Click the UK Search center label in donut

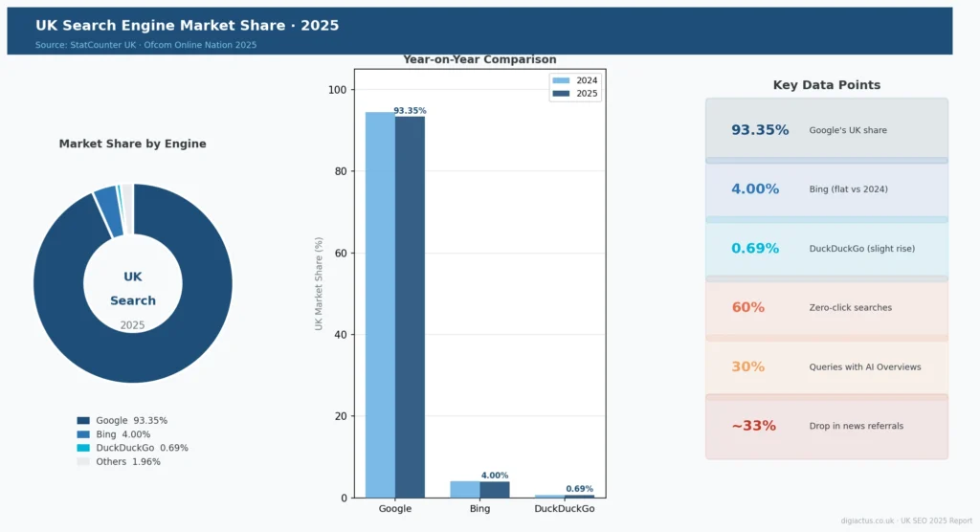tap(132, 289)
